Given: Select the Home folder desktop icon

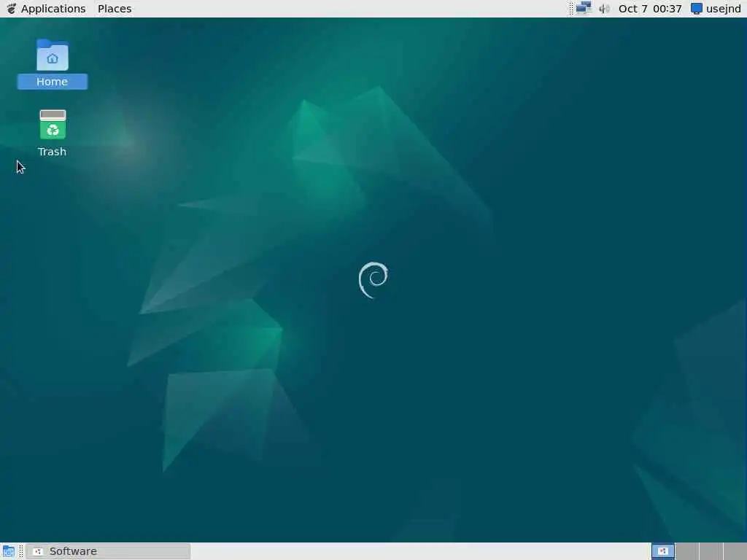Looking at the screenshot, I should (53, 64).
